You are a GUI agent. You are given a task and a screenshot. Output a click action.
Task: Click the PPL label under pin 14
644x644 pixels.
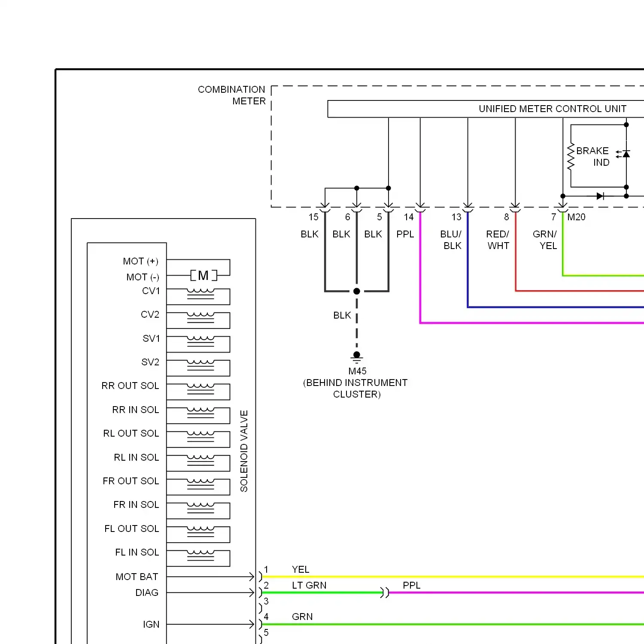click(405, 234)
